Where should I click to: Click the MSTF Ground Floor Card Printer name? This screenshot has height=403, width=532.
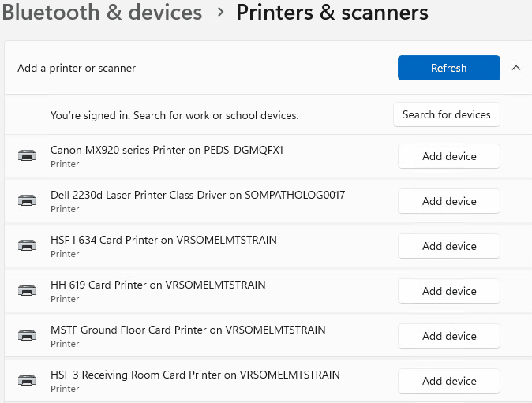(188, 330)
